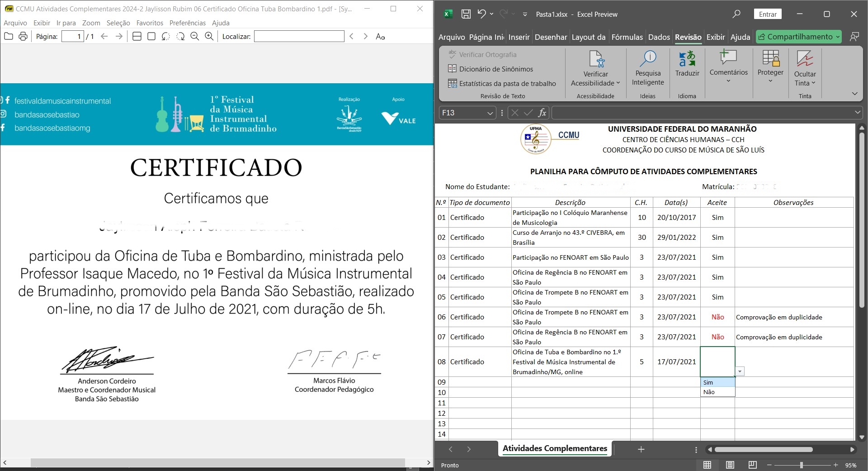This screenshot has width=868, height=471.
Task: Click the print icon in PDF viewer toolbar
Action: coord(23,36)
